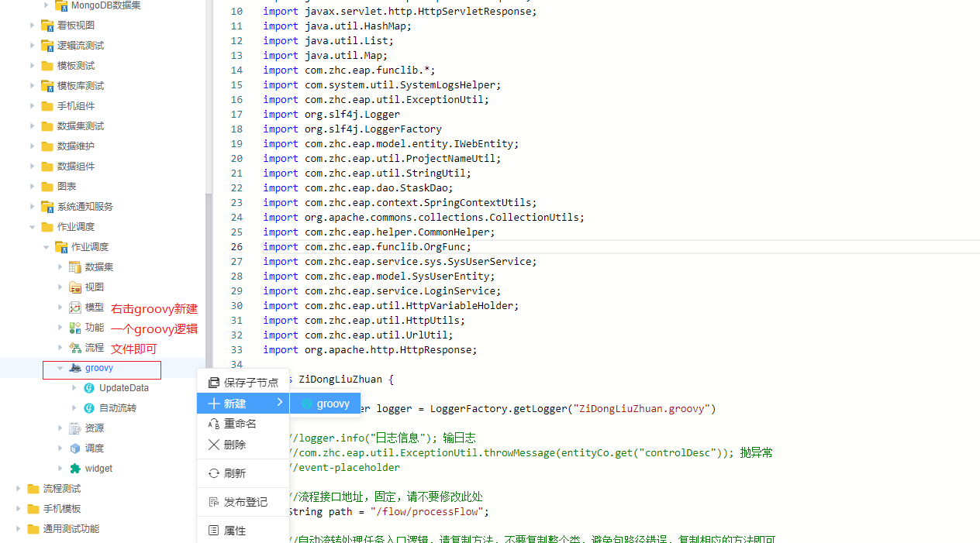This screenshot has height=543, width=980.
Task: Open the 自动流转 groovy script
Action: tap(117, 408)
